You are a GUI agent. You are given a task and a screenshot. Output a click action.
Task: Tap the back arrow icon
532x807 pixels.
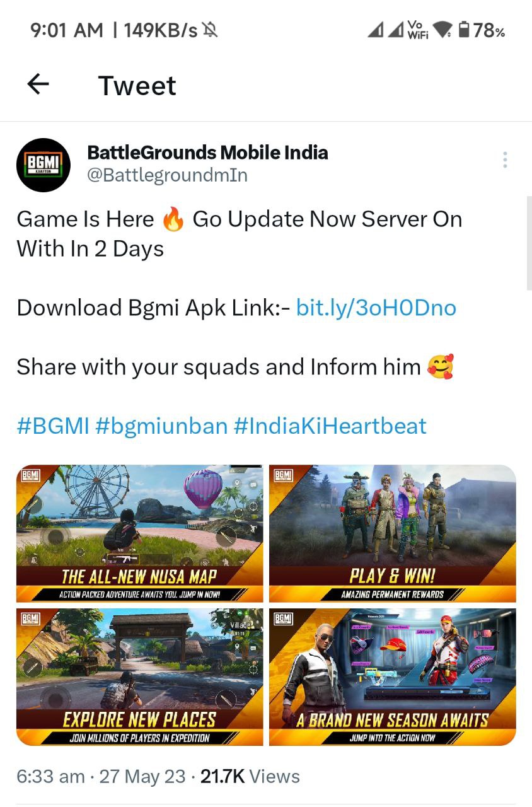coord(38,84)
